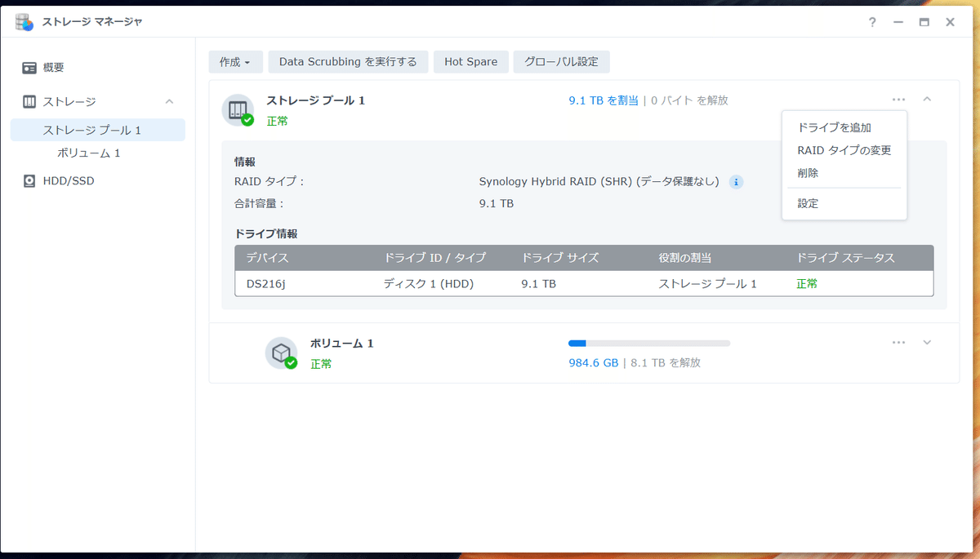The image size is (980, 559).
Task: Click Data Scrubbing を実行する button
Action: click(348, 62)
